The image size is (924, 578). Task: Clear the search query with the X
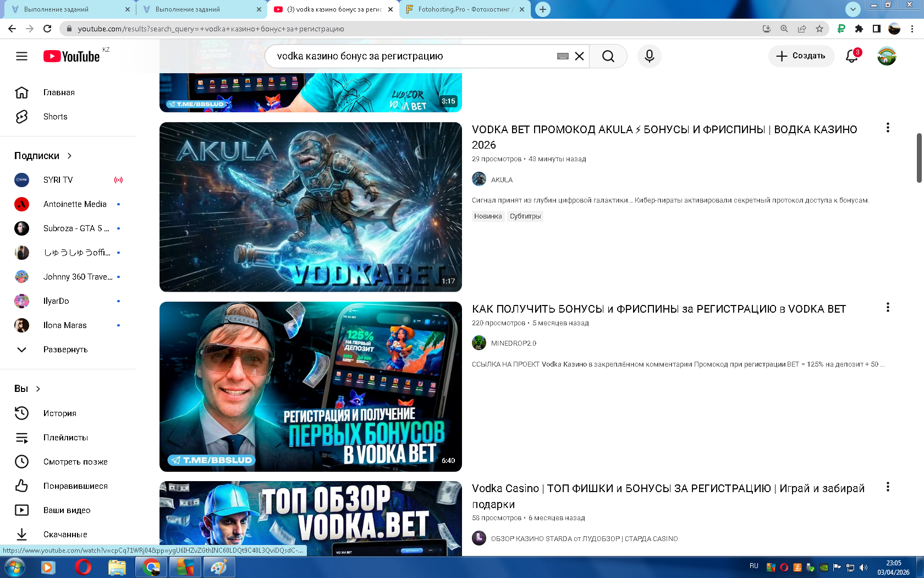579,56
